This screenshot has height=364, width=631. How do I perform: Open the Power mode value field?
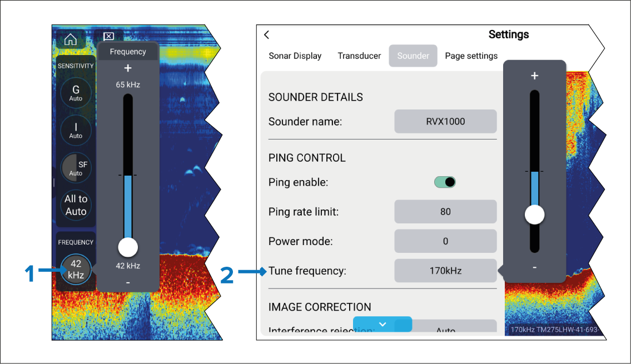[445, 241]
